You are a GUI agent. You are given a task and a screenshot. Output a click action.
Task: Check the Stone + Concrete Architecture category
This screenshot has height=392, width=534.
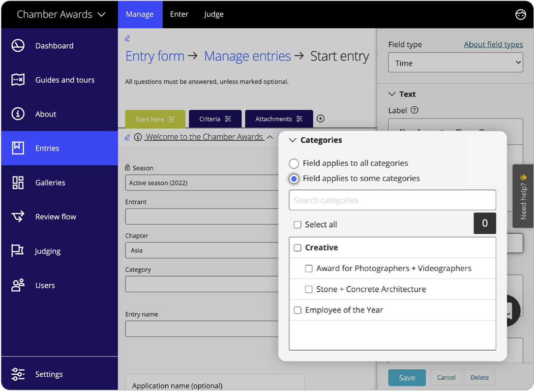309,289
